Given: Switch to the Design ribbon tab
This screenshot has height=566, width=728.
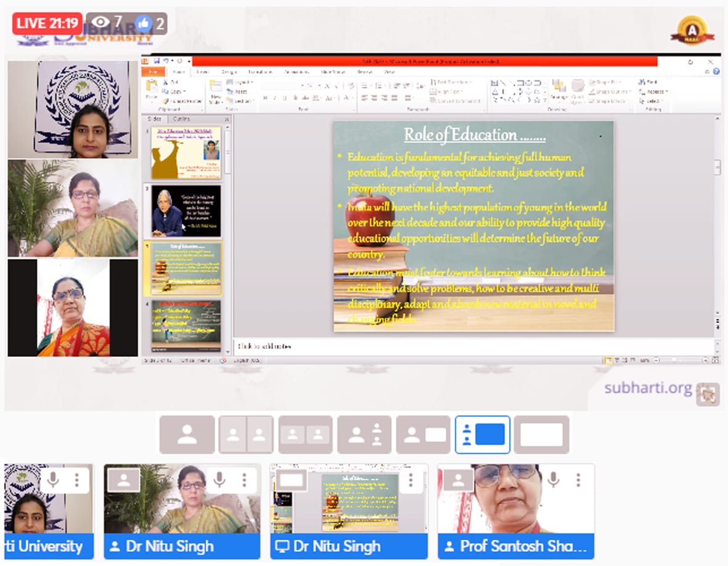Looking at the screenshot, I should click(229, 72).
